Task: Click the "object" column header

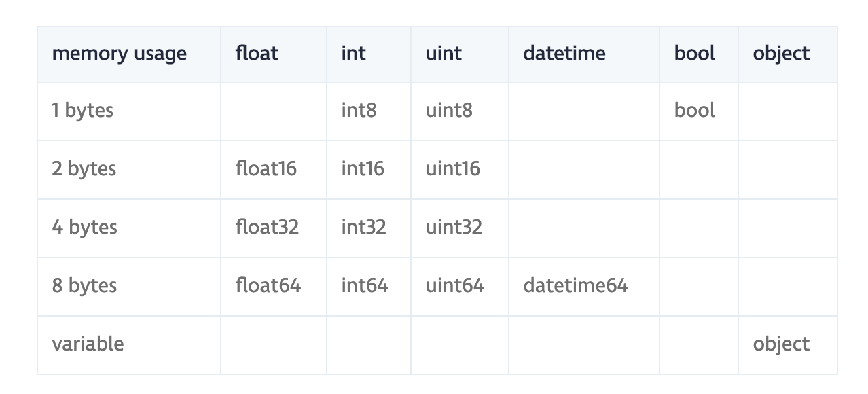Action: pos(781,54)
